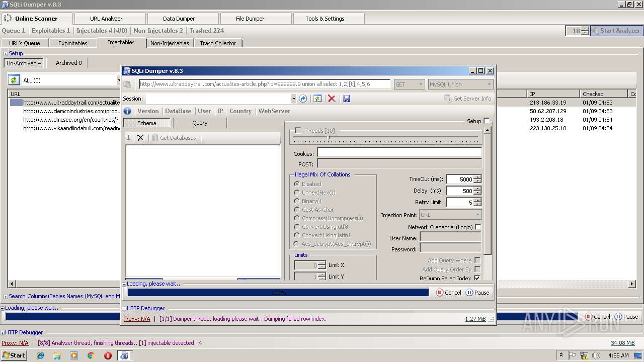The height and width of the screenshot is (362, 644).
Task: Click the red delete session X icon
Action: [x=332, y=99]
